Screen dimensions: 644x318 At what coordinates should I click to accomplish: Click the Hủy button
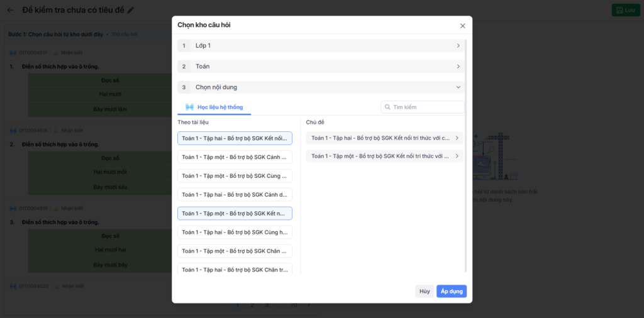click(x=425, y=292)
